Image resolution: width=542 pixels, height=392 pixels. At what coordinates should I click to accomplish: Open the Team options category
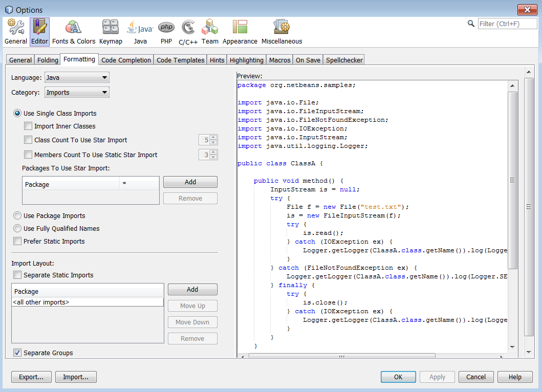(x=210, y=32)
